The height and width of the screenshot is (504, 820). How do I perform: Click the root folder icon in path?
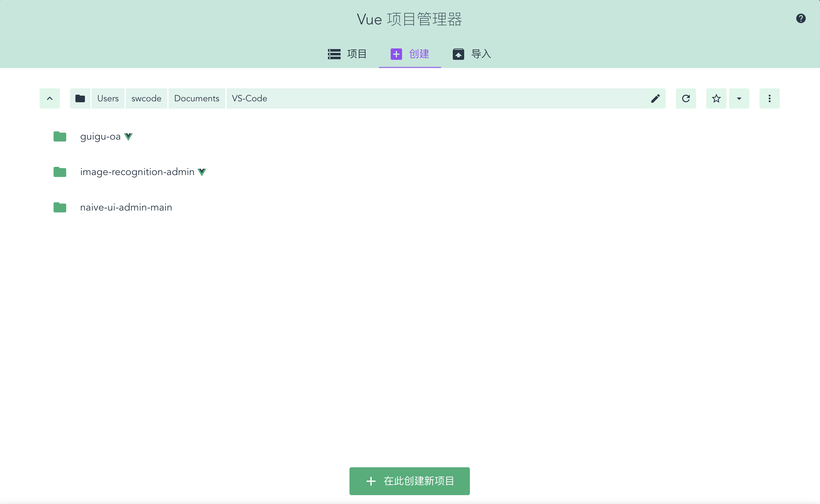pos(80,98)
